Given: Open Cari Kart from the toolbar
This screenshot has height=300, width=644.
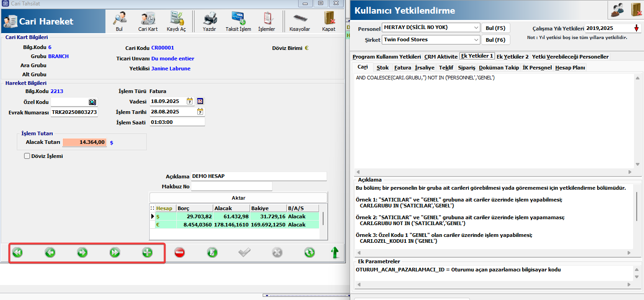Looking at the screenshot, I should pos(148,20).
